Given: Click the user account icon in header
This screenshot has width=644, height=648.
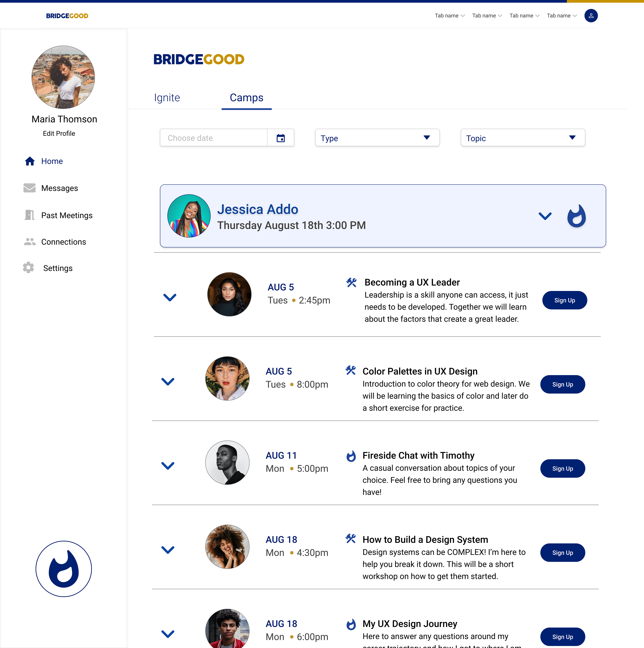Looking at the screenshot, I should click(591, 15).
